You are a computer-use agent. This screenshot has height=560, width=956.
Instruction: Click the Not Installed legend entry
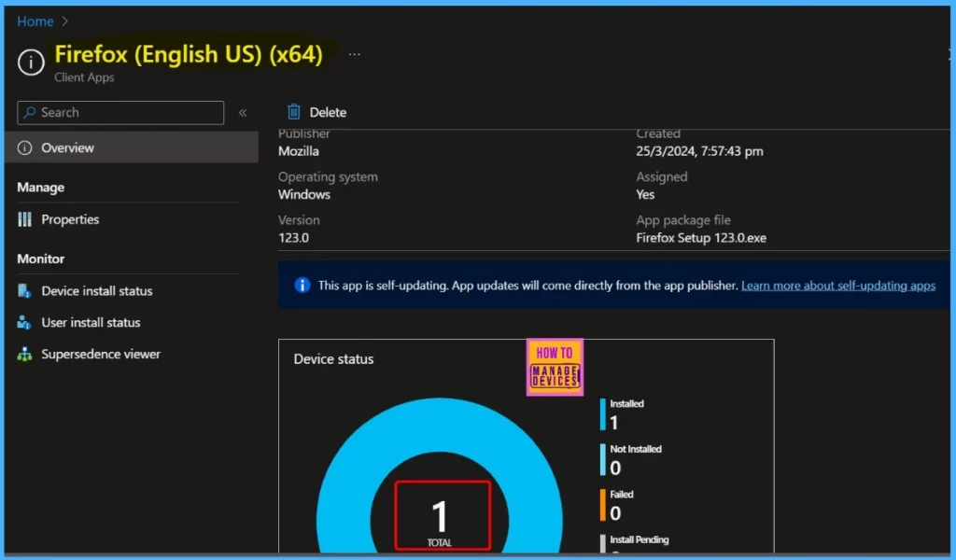(630, 459)
